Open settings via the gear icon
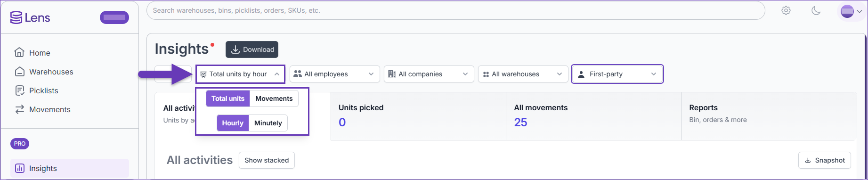 tap(786, 10)
